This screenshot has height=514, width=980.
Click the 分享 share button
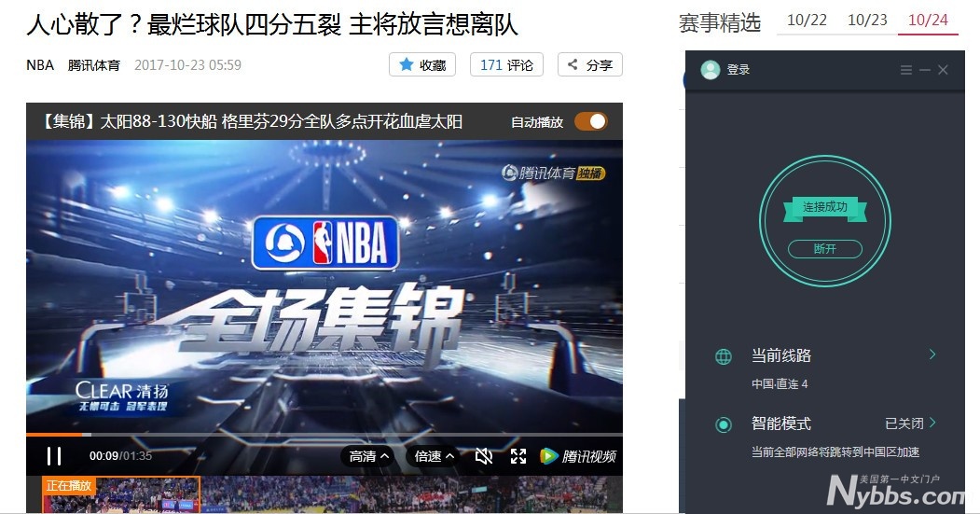[590, 64]
